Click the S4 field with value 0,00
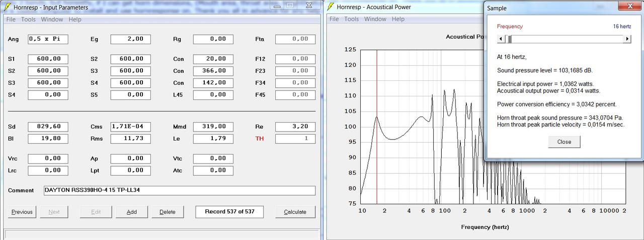 click(48, 95)
